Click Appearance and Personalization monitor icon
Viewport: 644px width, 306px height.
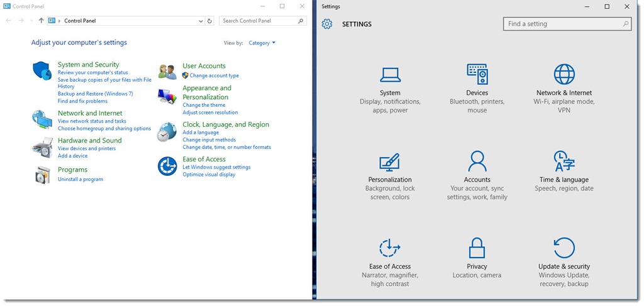[x=167, y=97]
